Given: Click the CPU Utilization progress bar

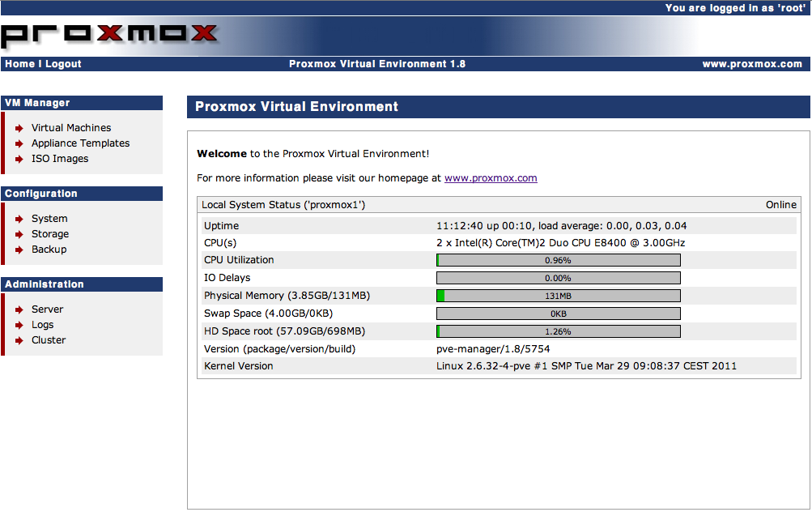Looking at the screenshot, I should tap(559, 260).
